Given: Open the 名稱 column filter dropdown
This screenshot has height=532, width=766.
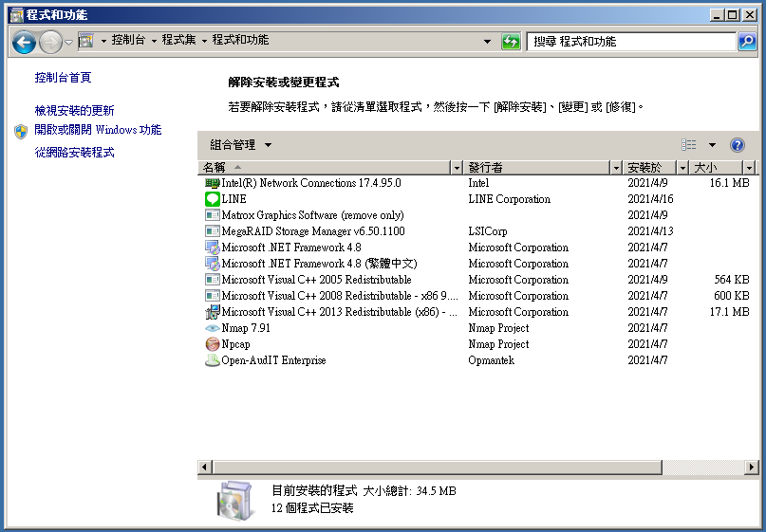Looking at the screenshot, I should [457, 168].
